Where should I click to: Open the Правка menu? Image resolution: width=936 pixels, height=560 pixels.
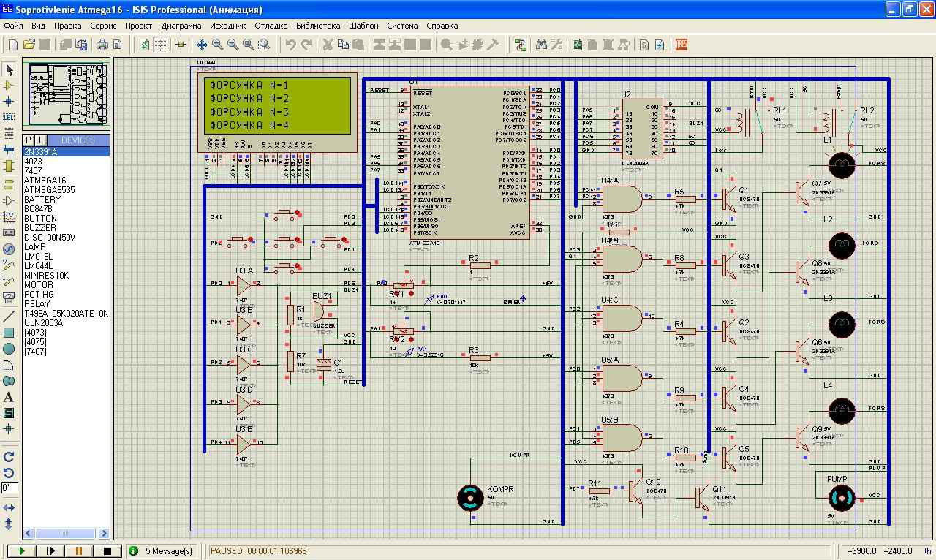pyautogui.click(x=68, y=25)
